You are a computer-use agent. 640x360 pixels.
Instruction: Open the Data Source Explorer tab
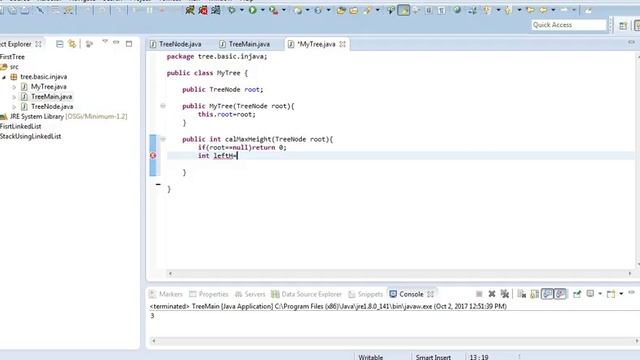coord(306,294)
